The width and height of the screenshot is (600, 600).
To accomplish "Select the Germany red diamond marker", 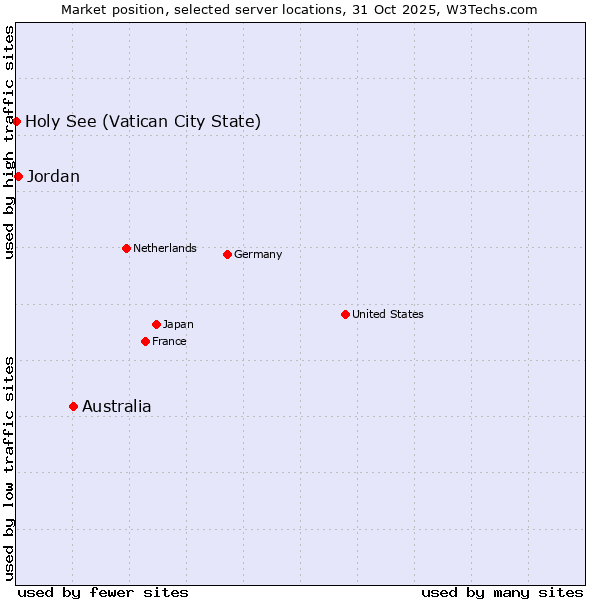I will click(227, 254).
